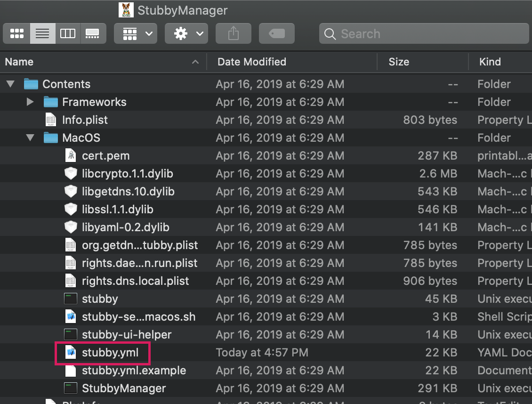The height and width of the screenshot is (404, 532).
Task: Select the MacOS folder icon
Action: pyautogui.click(x=51, y=137)
